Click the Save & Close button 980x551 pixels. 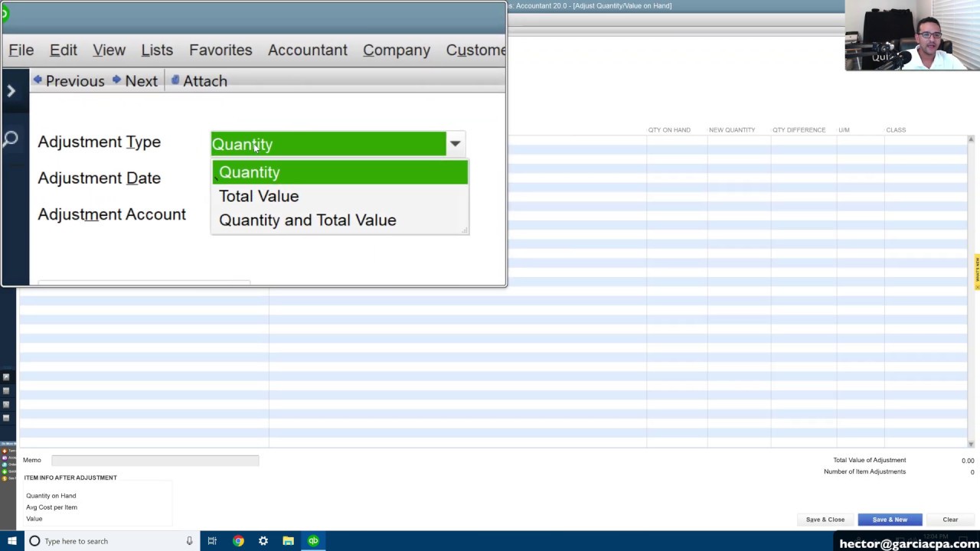tap(825, 520)
